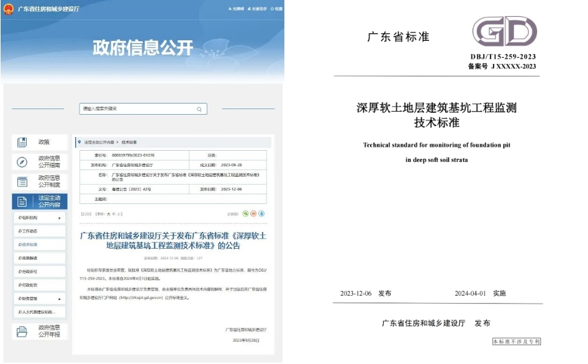
Task: Click 法定主动公开内容 in the breadcrumb
Action: click(99, 142)
